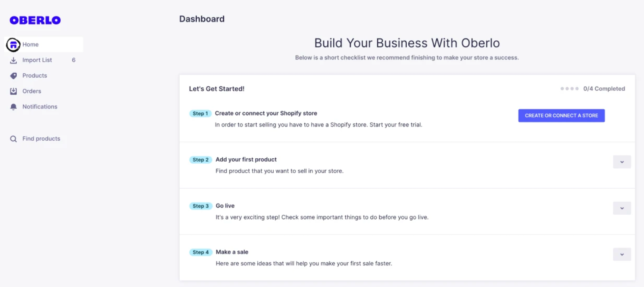Click the Import List count badge 6
The width and height of the screenshot is (644, 287).
point(73,60)
